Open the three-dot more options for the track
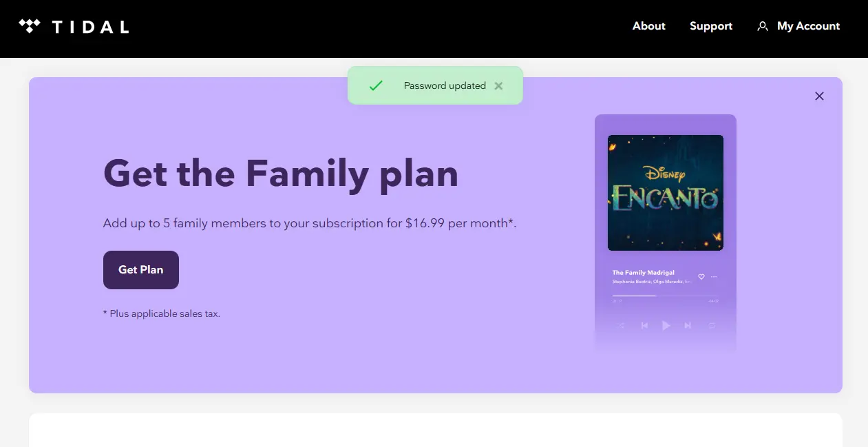 tap(714, 276)
